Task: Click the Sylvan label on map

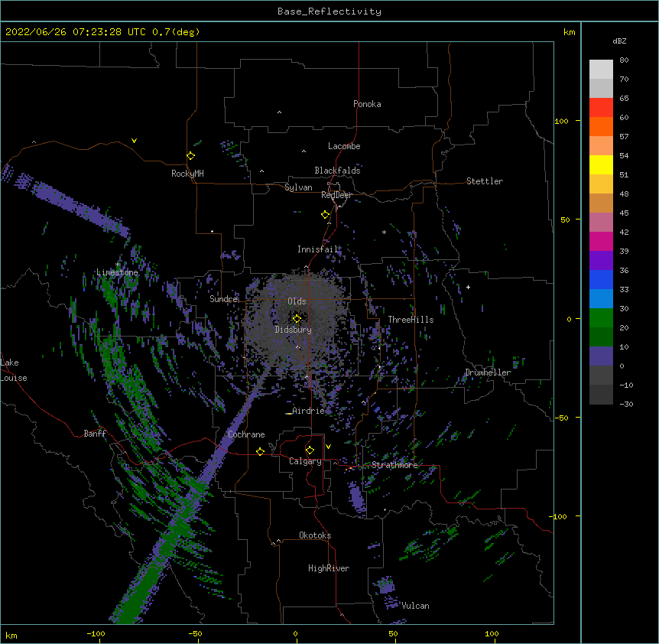Action: tap(298, 187)
